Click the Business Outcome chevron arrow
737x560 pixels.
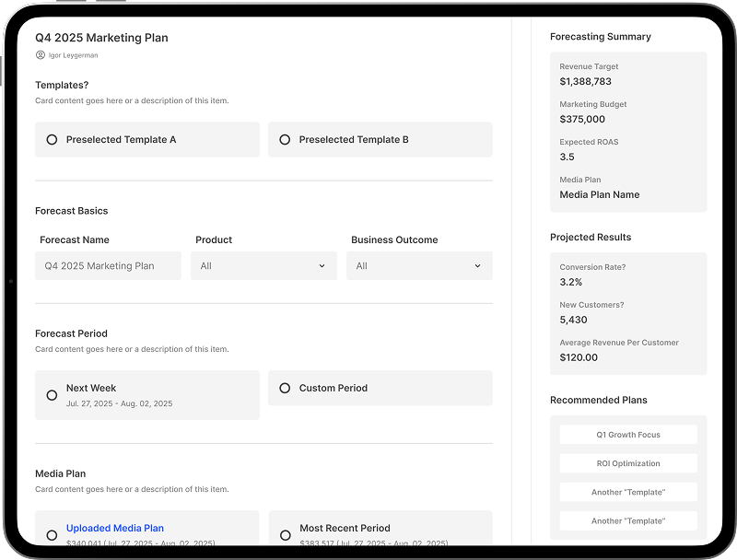pyautogui.click(x=477, y=266)
